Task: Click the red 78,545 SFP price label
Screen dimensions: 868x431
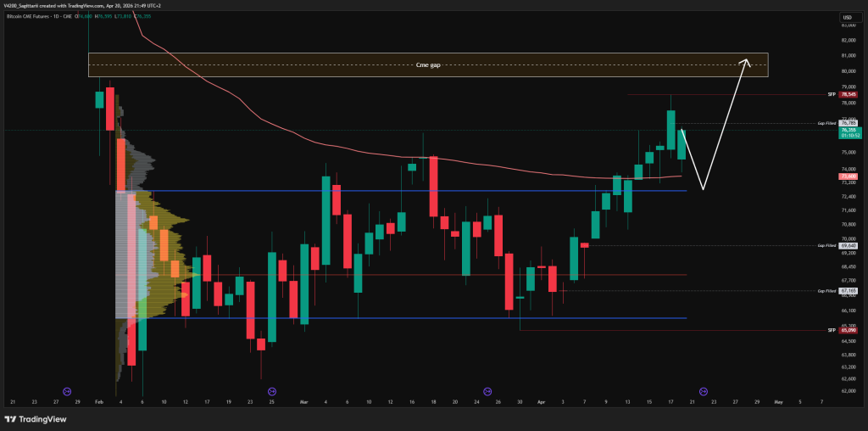Action: (x=848, y=94)
